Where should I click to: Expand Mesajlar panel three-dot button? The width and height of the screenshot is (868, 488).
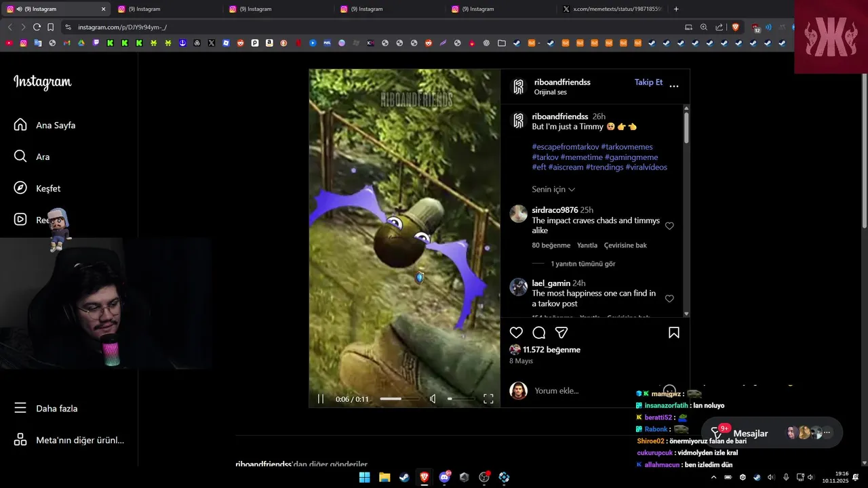(827, 432)
